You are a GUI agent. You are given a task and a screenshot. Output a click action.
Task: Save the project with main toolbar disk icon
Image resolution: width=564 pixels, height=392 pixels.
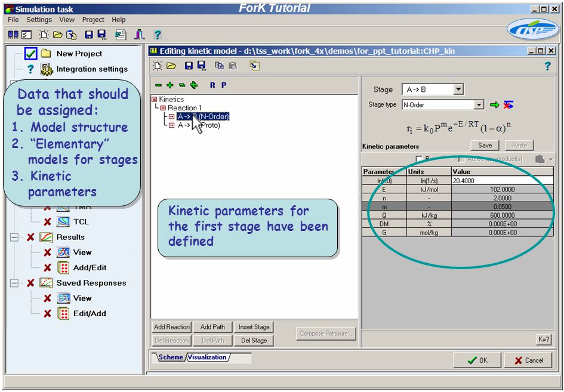click(88, 35)
